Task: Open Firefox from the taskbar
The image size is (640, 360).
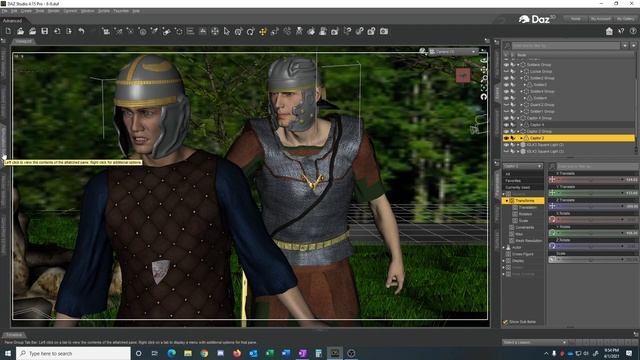Action: coord(237,353)
